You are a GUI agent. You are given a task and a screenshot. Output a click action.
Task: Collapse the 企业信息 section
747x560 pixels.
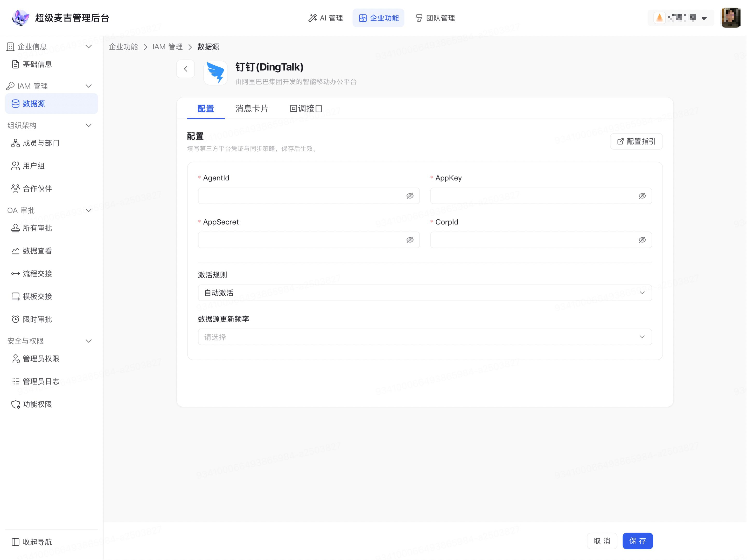point(89,47)
